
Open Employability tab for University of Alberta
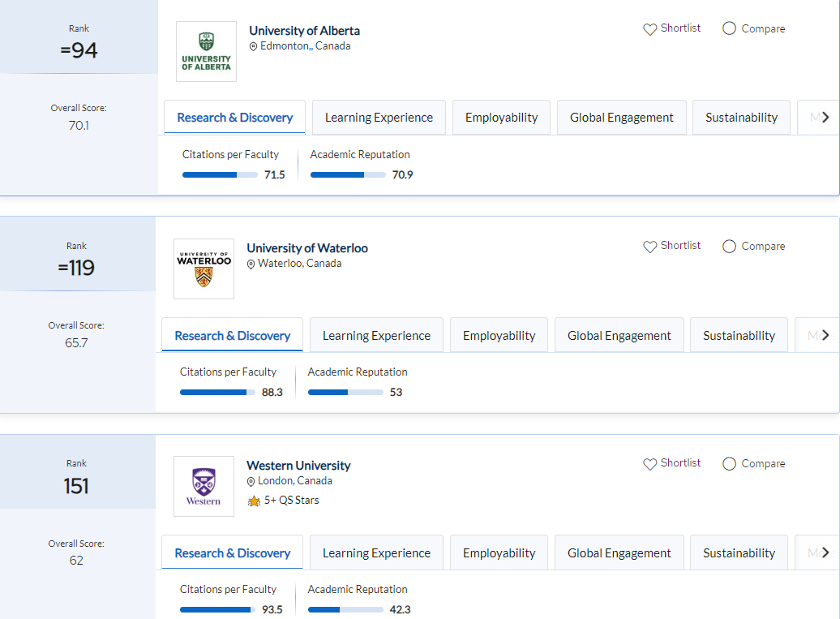tap(501, 118)
